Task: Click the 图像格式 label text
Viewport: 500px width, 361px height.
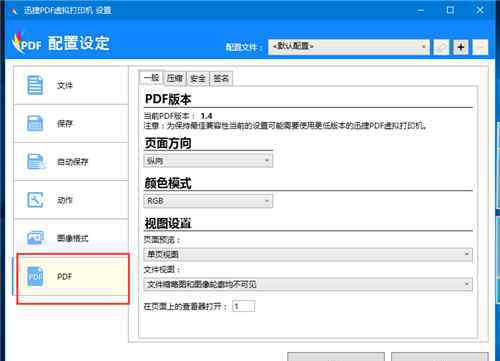Action: (x=73, y=238)
